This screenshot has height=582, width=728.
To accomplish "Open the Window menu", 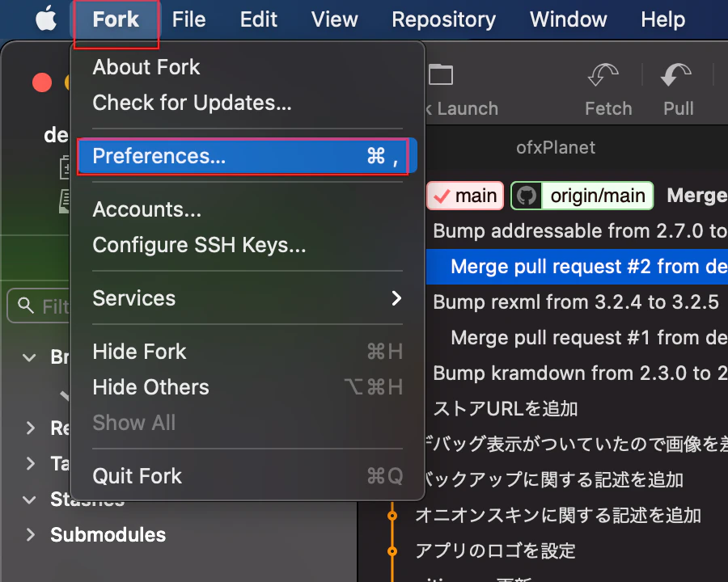I will 569,19.
